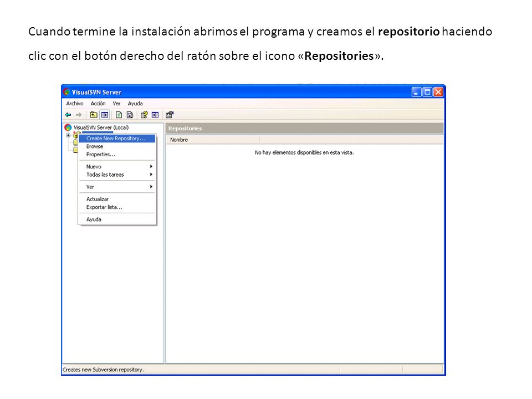
Task: Choose Ayuda at the bottom of the context menu
Action: [x=117, y=219]
